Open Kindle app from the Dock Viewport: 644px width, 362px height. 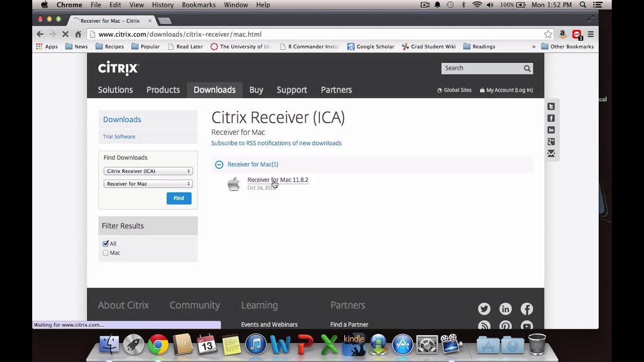354,345
